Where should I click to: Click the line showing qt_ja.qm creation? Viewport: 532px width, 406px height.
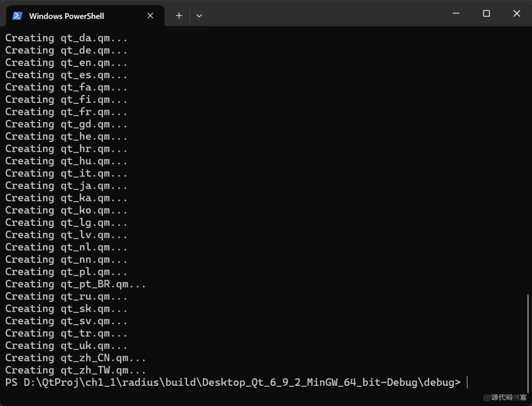(66, 185)
